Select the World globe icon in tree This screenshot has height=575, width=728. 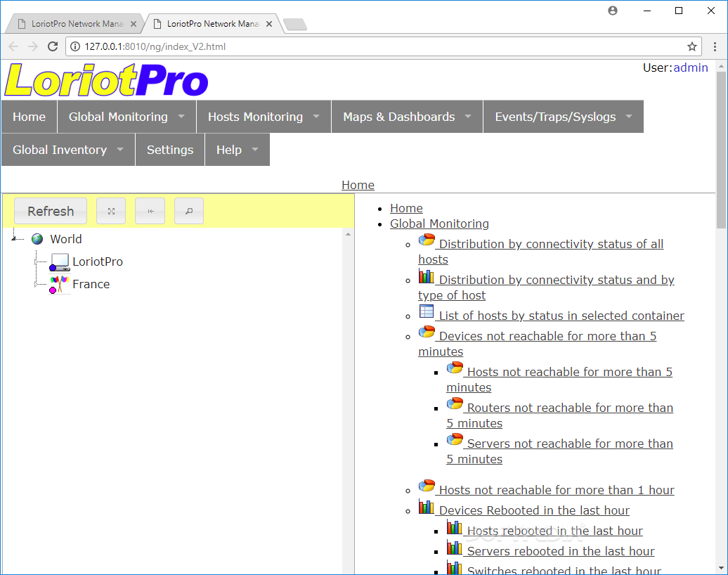coord(37,239)
